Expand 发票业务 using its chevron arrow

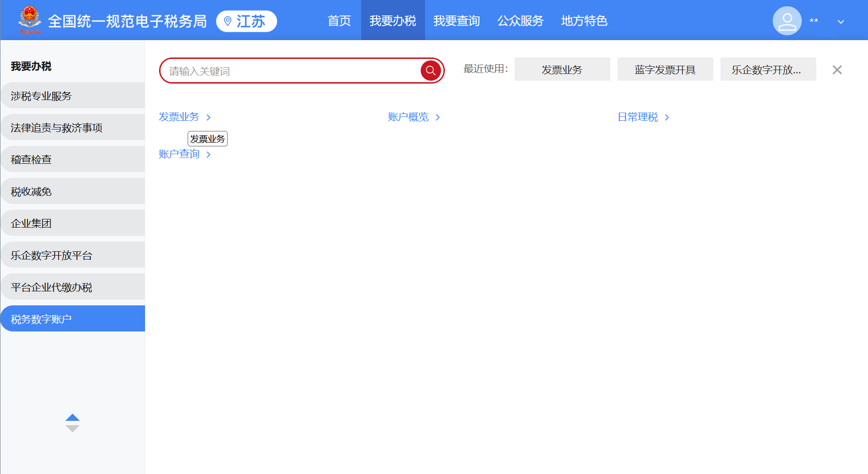click(208, 117)
